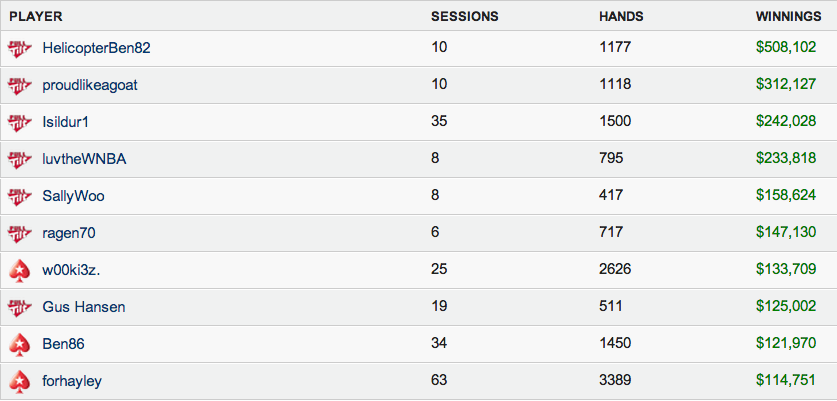Open forhayley player link
The height and width of the screenshot is (401, 837).
(72, 382)
